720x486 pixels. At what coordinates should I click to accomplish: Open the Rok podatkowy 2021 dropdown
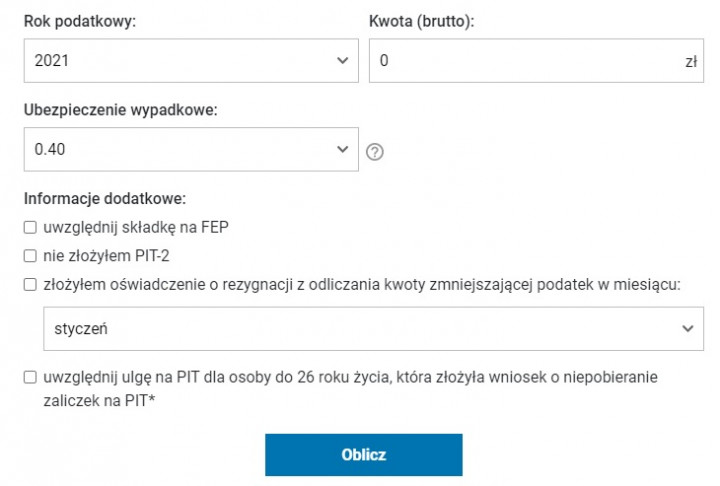(191, 61)
